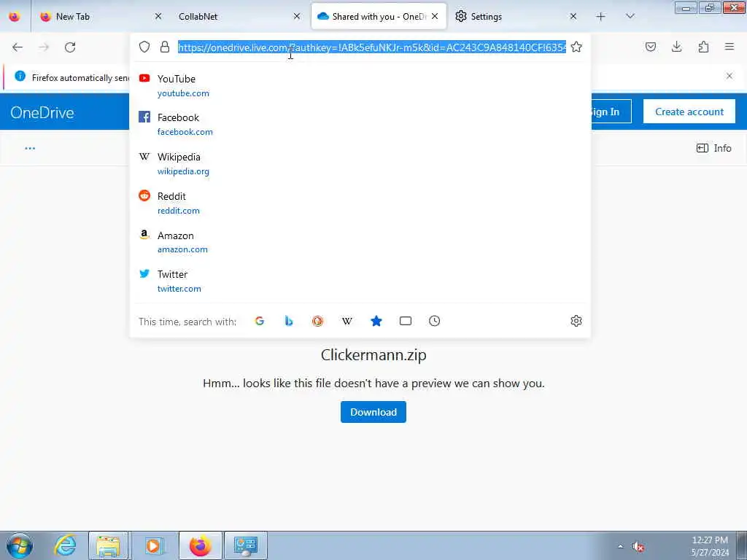Close the CollabNet tab
The height and width of the screenshot is (560, 747).
[297, 17]
